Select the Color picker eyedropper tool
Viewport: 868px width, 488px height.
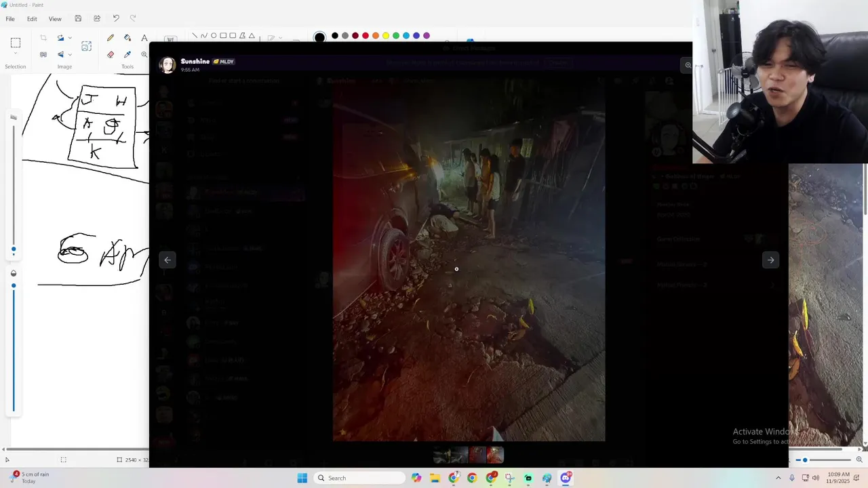tap(127, 54)
